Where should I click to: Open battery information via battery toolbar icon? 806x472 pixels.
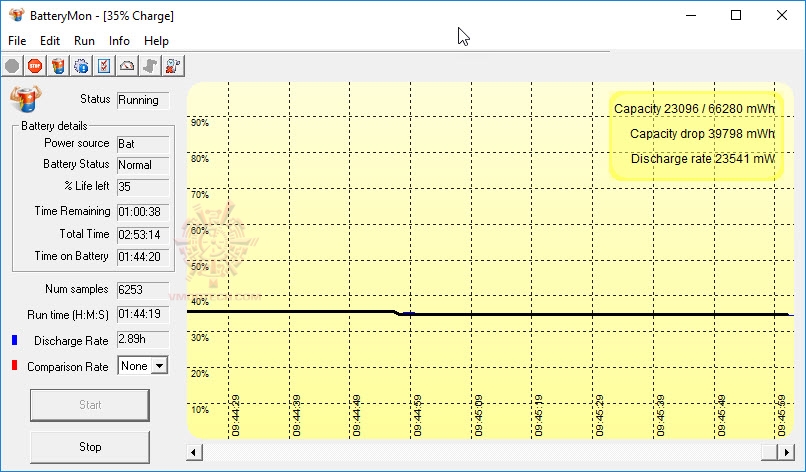(58, 66)
